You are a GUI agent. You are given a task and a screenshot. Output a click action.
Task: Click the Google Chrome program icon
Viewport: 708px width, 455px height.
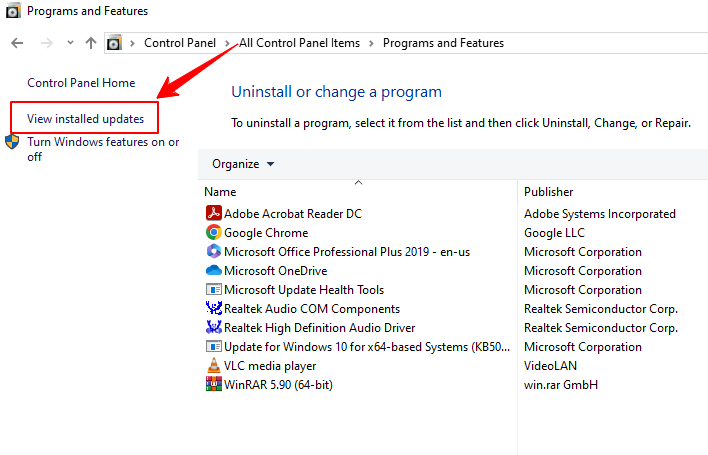[x=213, y=233]
